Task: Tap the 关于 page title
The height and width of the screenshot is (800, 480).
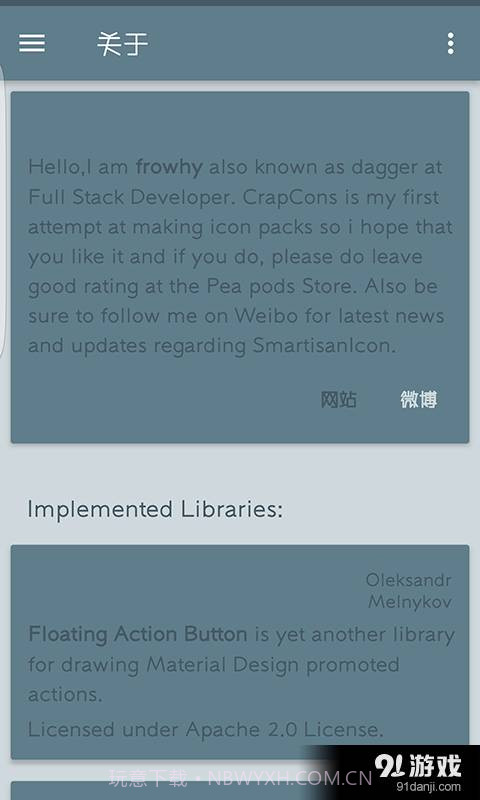Action: 122,44
